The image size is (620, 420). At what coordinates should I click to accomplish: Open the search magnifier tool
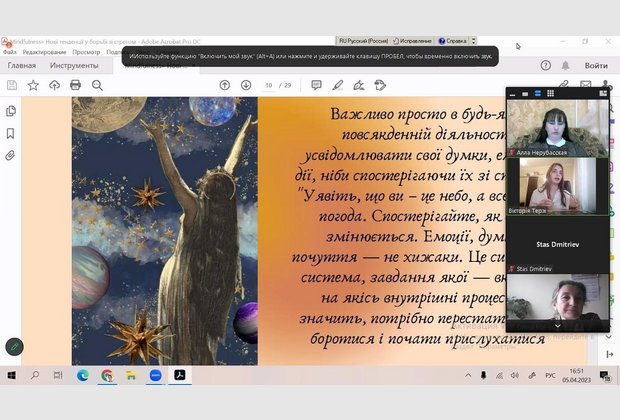click(97, 85)
